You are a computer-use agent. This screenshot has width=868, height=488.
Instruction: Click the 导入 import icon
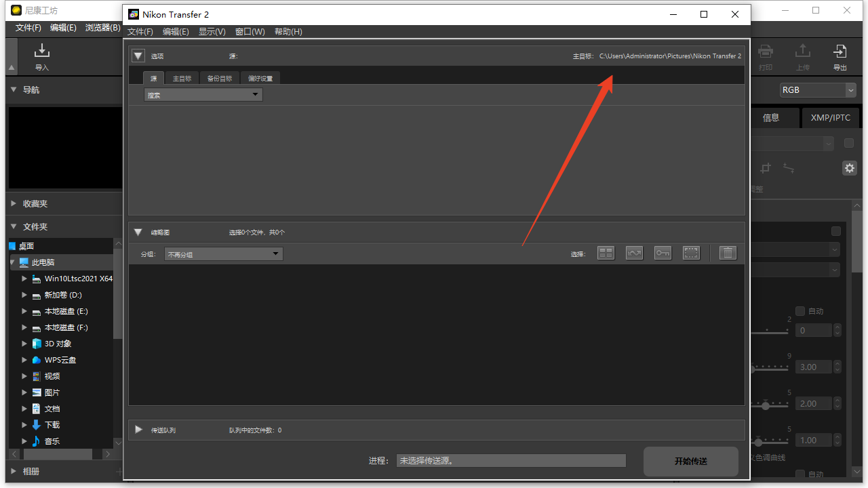click(x=42, y=56)
